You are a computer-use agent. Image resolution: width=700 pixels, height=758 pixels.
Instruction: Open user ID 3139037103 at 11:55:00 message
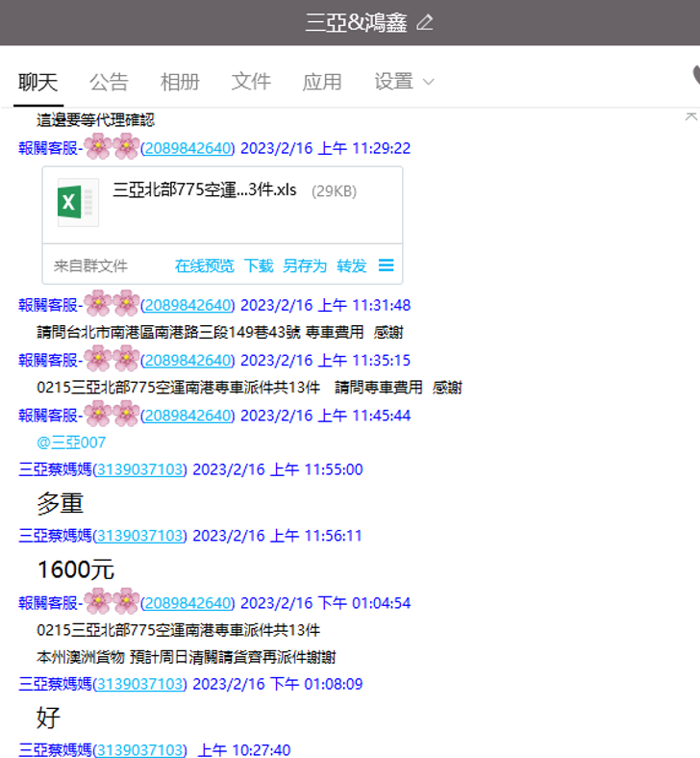139,469
